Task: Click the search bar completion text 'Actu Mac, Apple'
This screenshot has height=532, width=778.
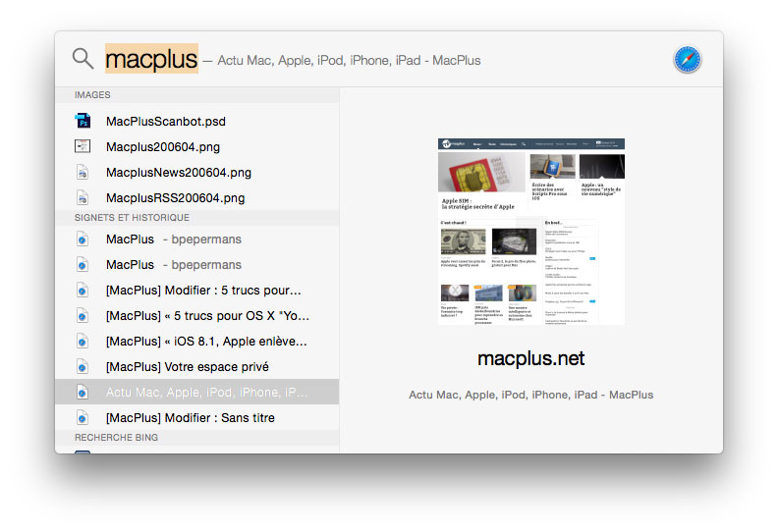Action: (x=350, y=61)
